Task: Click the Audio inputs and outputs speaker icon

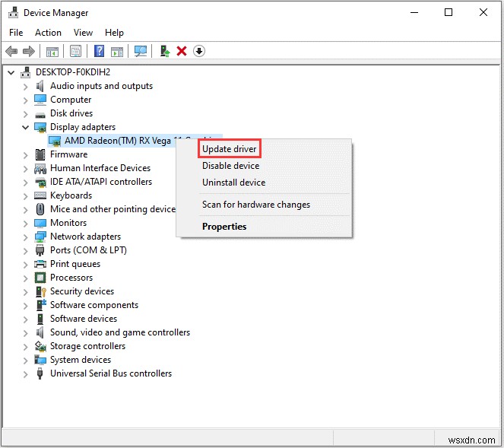Action: click(x=40, y=86)
